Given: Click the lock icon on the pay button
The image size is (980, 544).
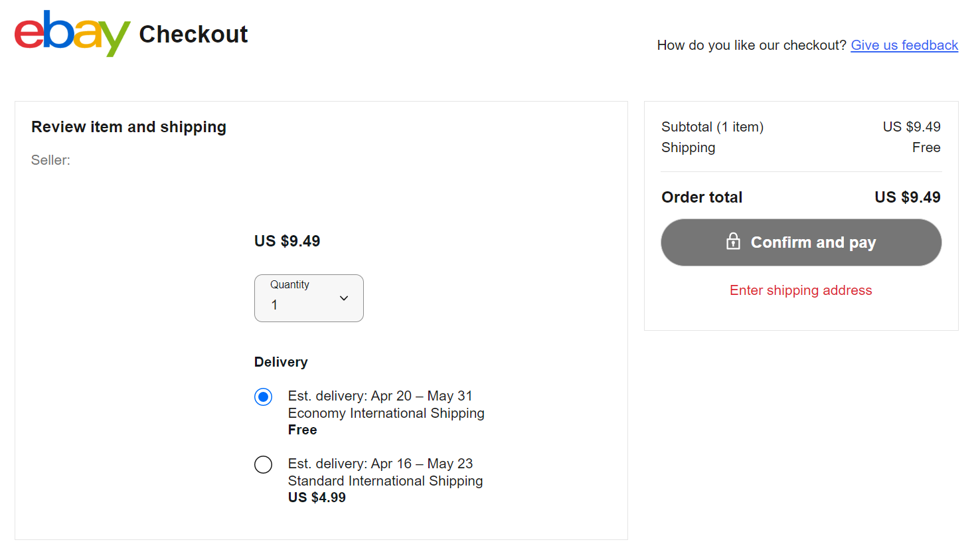Looking at the screenshot, I should click(x=733, y=241).
